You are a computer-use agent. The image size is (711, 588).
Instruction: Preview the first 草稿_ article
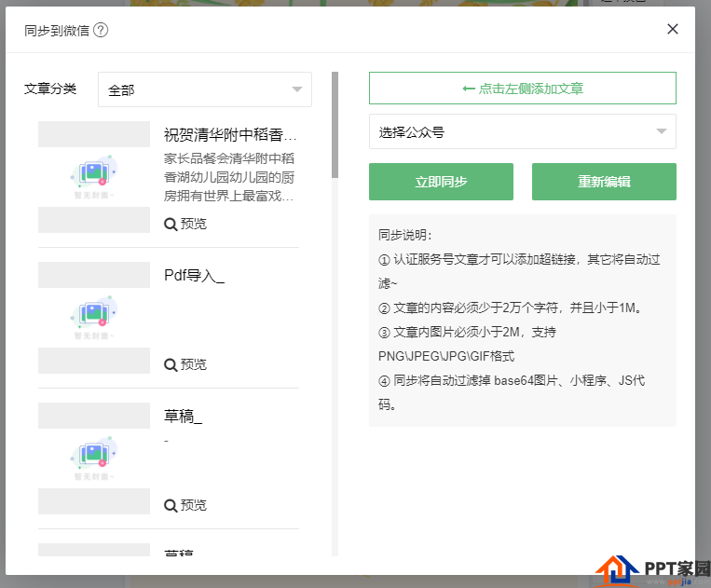click(185, 505)
